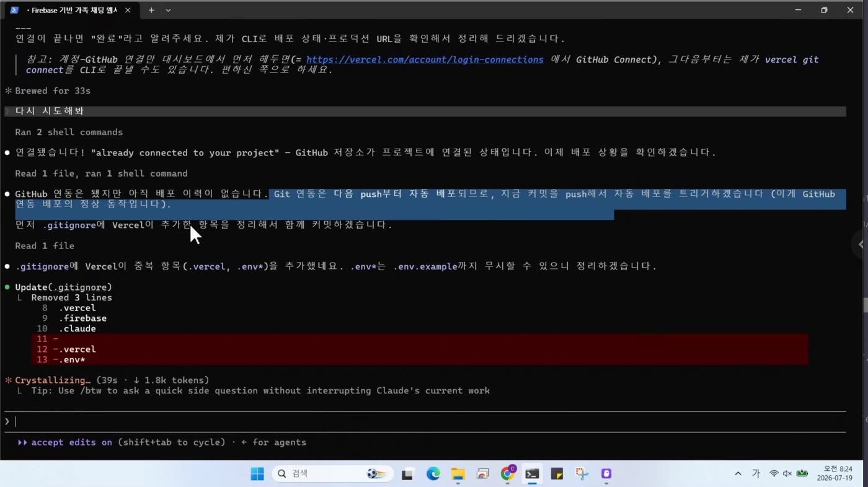Screen dimensions: 868x487
Task: Open the Windows Start menu
Action: (x=257, y=474)
